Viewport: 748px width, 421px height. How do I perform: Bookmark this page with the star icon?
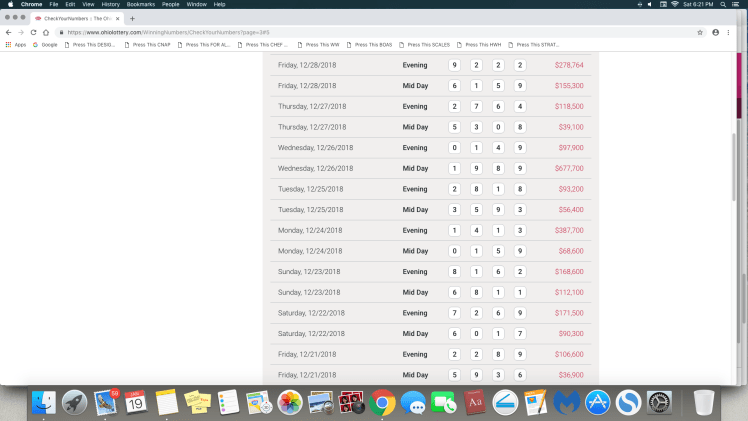click(700, 32)
